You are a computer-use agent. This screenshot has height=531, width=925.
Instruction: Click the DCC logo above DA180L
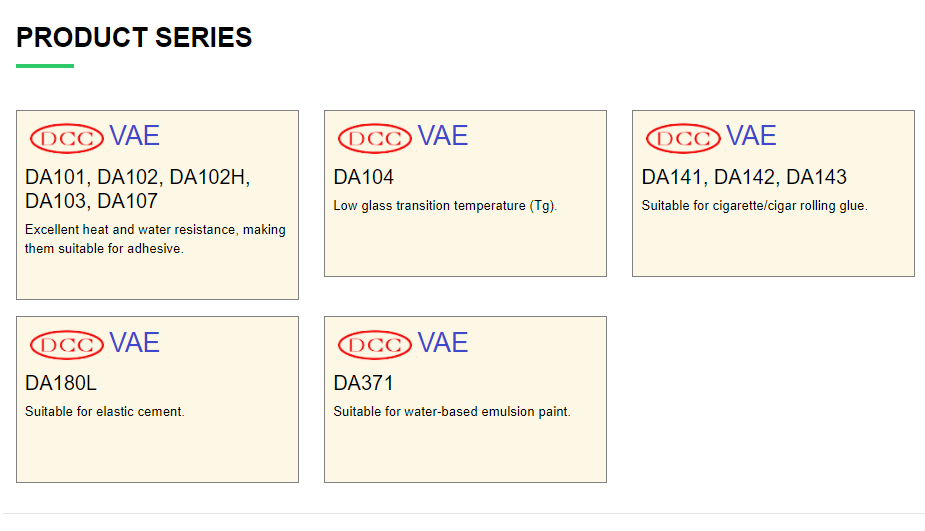(67, 345)
